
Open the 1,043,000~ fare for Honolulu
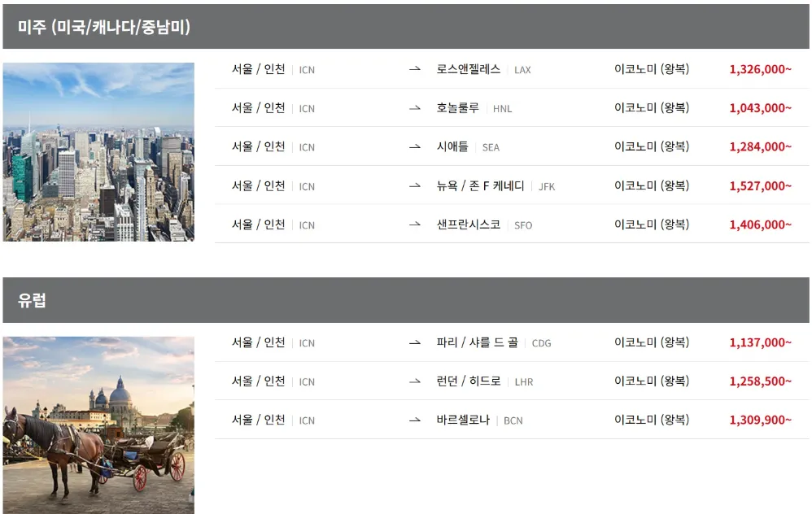tap(761, 108)
